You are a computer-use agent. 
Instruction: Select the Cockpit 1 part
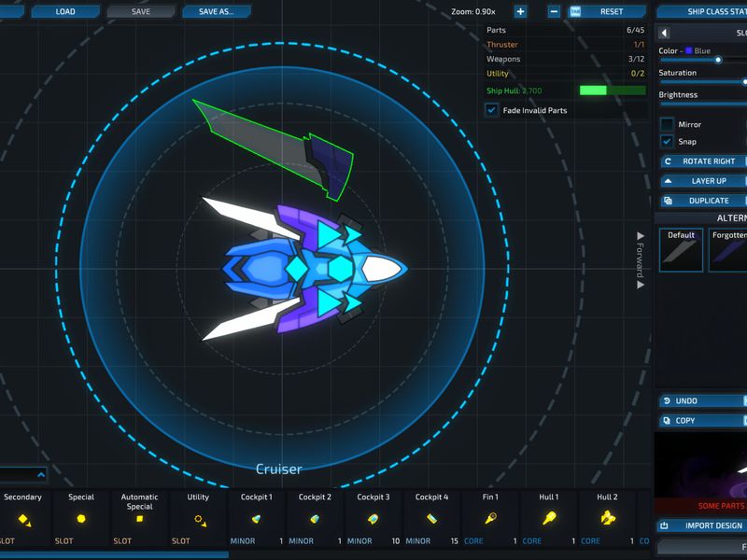(256, 519)
